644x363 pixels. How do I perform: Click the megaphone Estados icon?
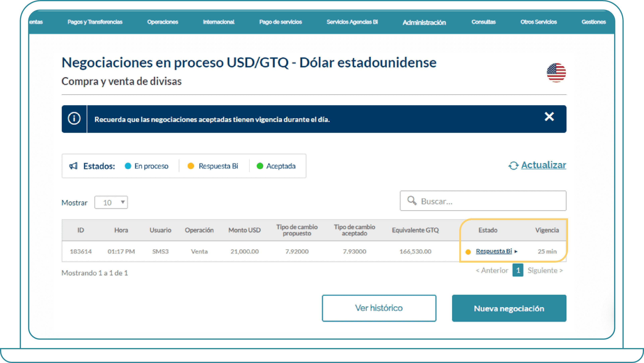click(x=73, y=166)
